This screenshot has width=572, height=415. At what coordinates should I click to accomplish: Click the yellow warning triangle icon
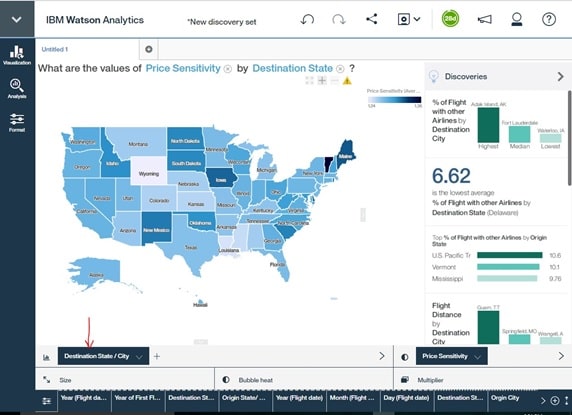347,81
